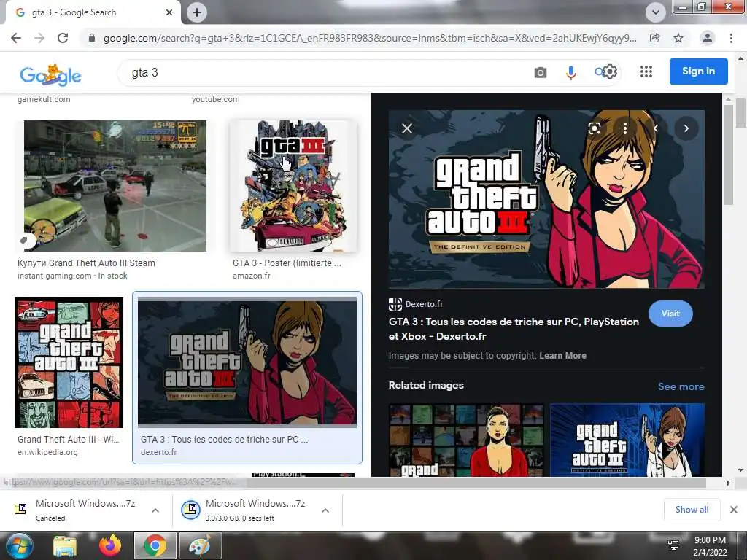Open Chrome three-dot menu

click(x=731, y=38)
